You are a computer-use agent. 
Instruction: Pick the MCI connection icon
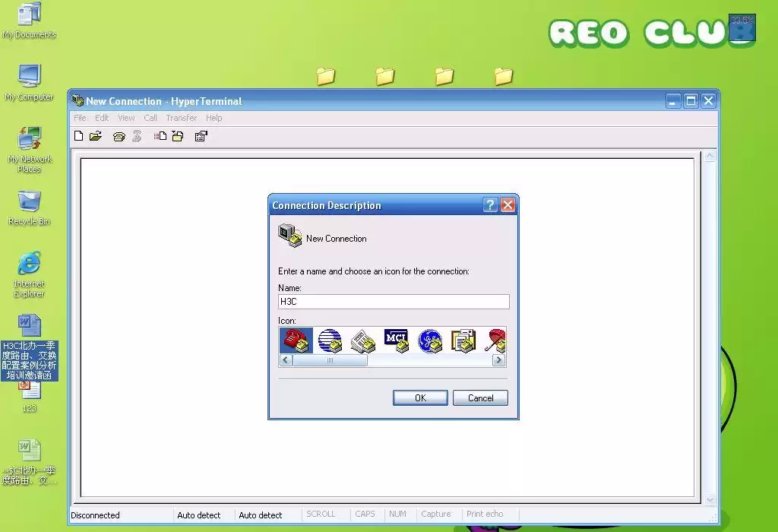click(x=397, y=340)
